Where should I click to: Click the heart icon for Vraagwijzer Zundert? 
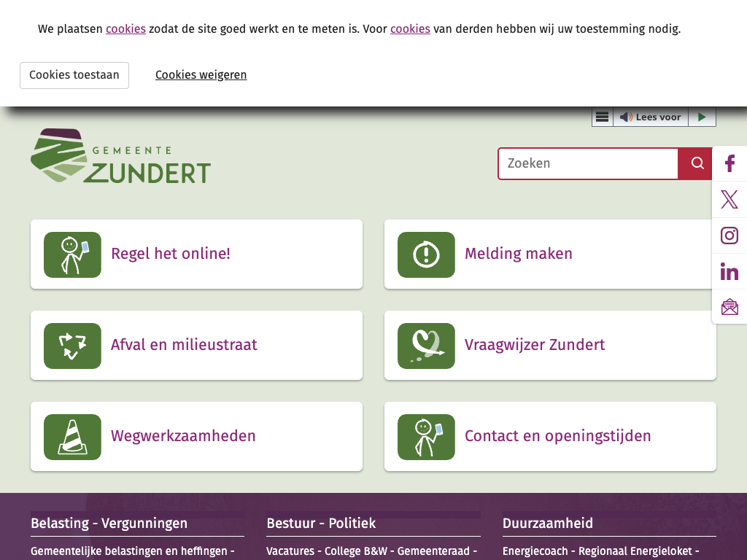(426, 346)
